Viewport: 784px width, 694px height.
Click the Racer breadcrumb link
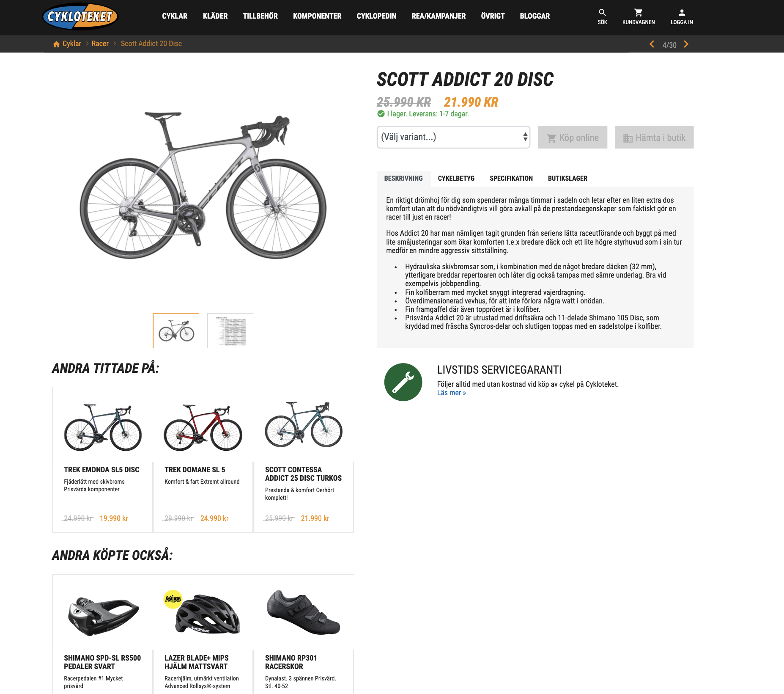click(100, 44)
